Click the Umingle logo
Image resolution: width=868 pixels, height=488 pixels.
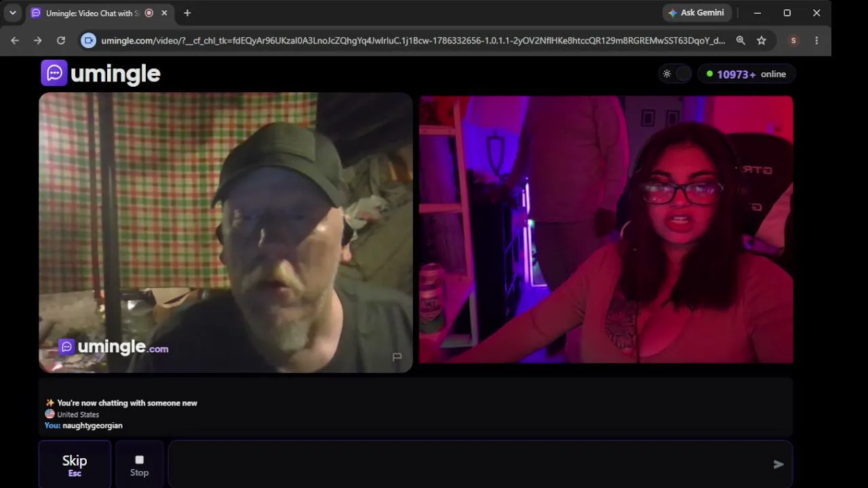tap(100, 73)
